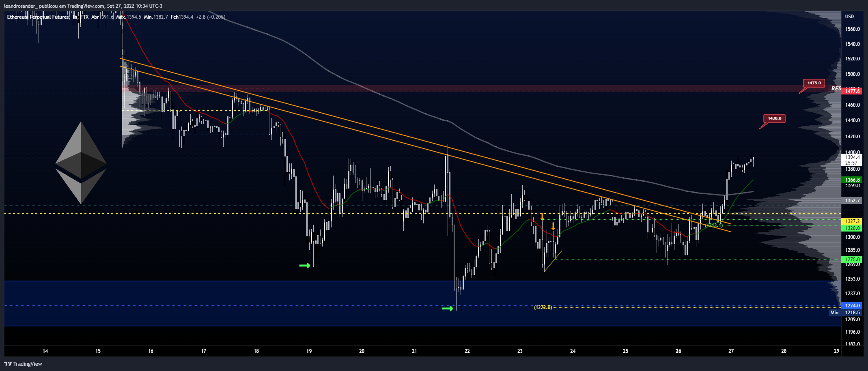Click the RES resistance text label
The width and height of the screenshot is (868, 371).
click(x=836, y=88)
